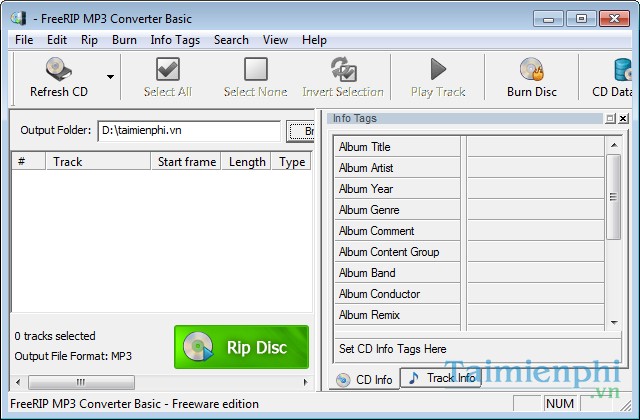
Task: Maximize the FreeRIP window
Action: point(581,19)
